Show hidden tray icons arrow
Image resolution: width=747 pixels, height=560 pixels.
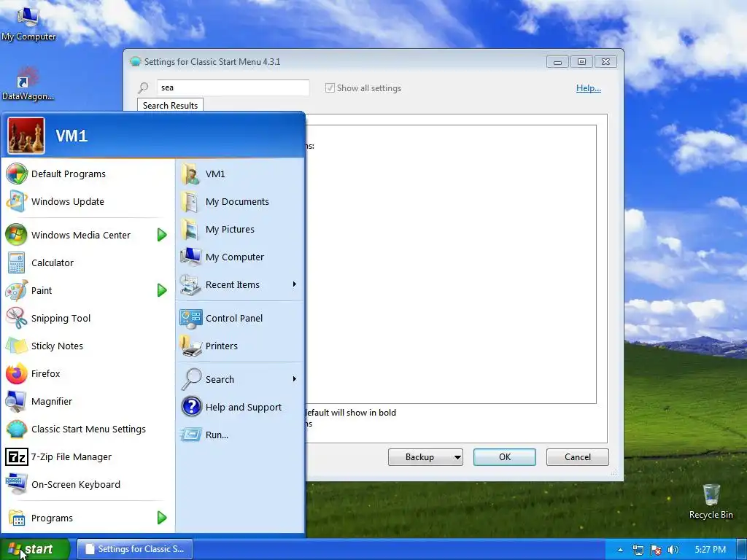point(620,550)
